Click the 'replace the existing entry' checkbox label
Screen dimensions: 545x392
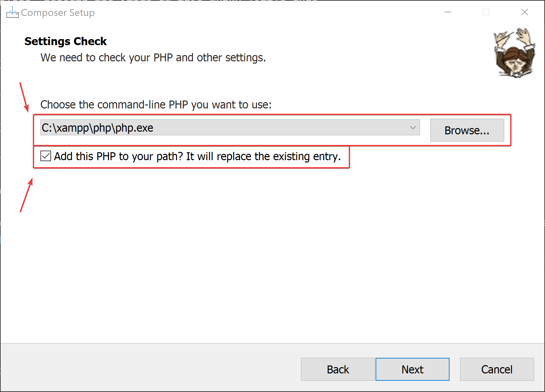coord(197,156)
